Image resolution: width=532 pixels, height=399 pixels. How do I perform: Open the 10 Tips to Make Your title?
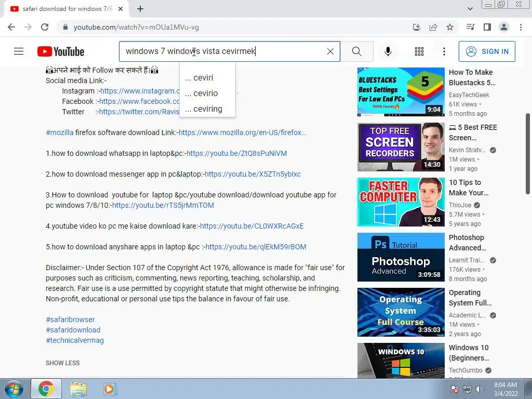469,188
